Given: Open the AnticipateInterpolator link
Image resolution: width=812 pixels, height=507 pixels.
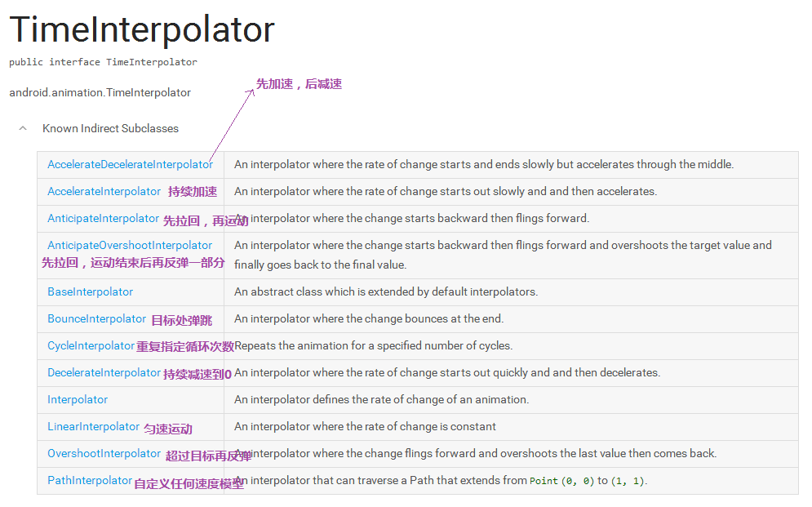Looking at the screenshot, I should tap(103, 218).
